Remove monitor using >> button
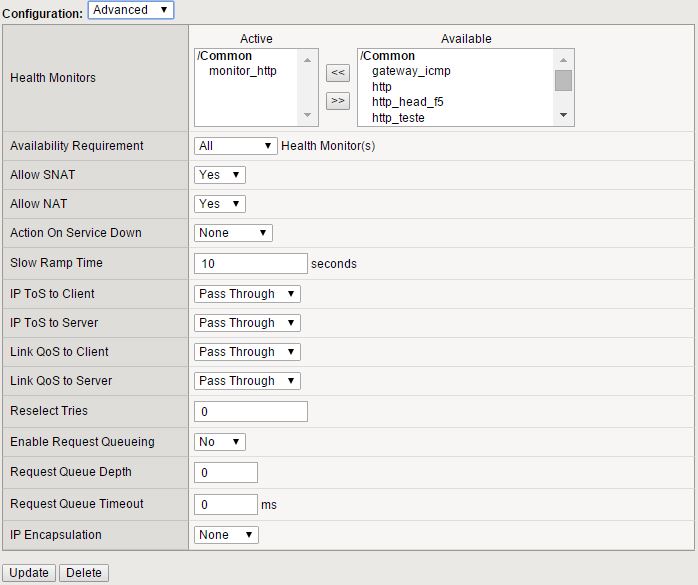698x585 pixels. tap(338, 100)
